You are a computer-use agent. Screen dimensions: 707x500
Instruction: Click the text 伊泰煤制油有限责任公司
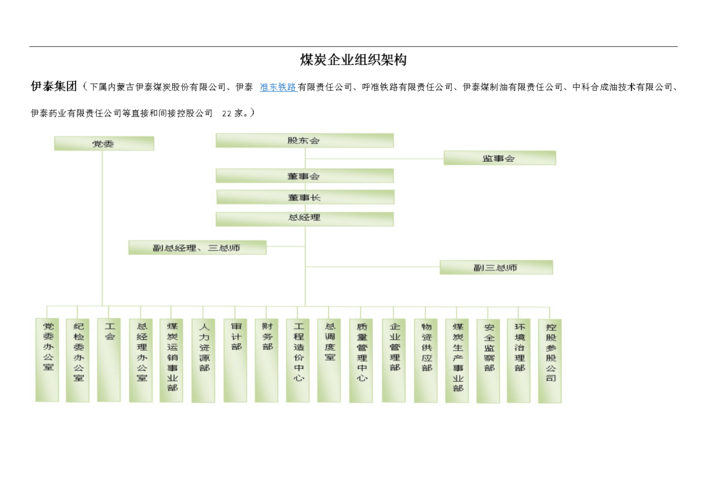[513, 87]
